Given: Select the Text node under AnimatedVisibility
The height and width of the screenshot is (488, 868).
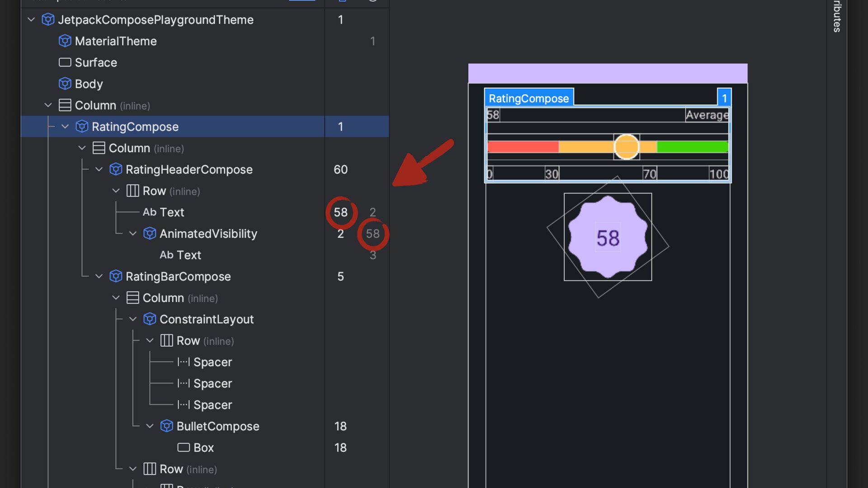Looking at the screenshot, I should (180, 255).
